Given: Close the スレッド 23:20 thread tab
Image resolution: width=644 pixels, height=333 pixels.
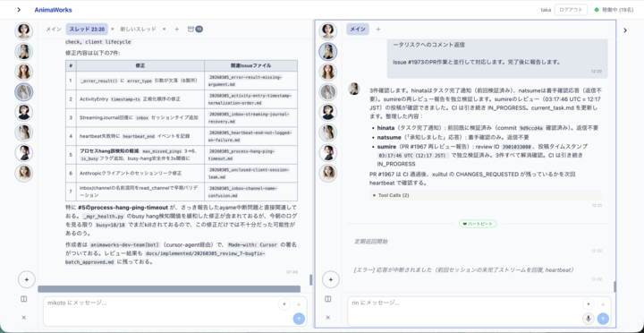Looking at the screenshot, I should click(x=112, y=30).
